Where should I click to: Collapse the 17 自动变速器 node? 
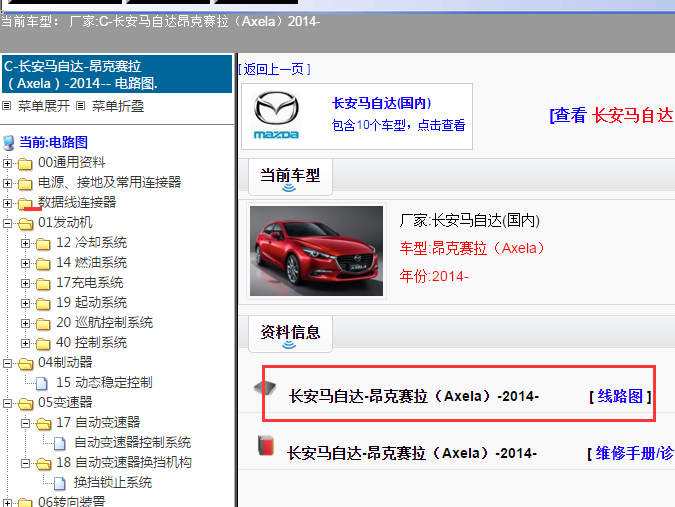25,424
